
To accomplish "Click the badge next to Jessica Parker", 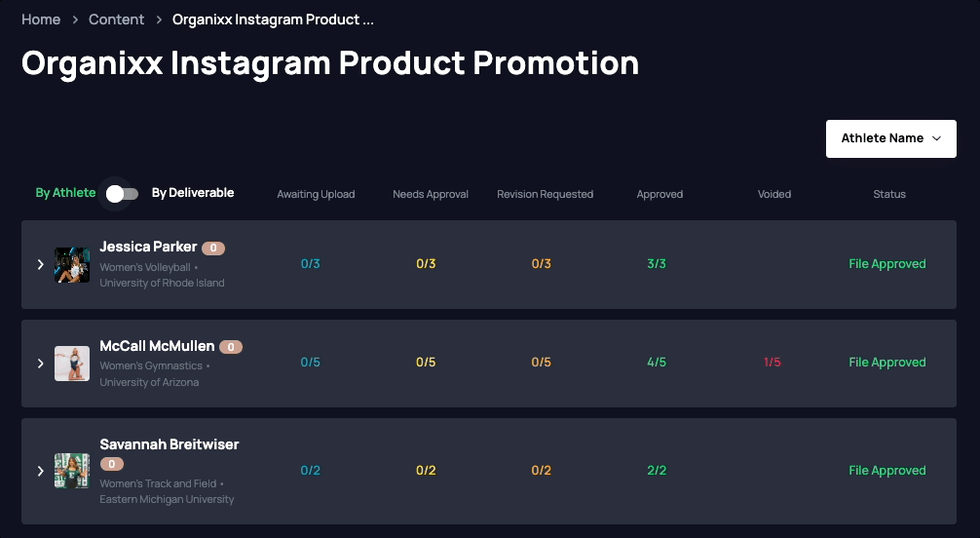I will pos(213,248).
